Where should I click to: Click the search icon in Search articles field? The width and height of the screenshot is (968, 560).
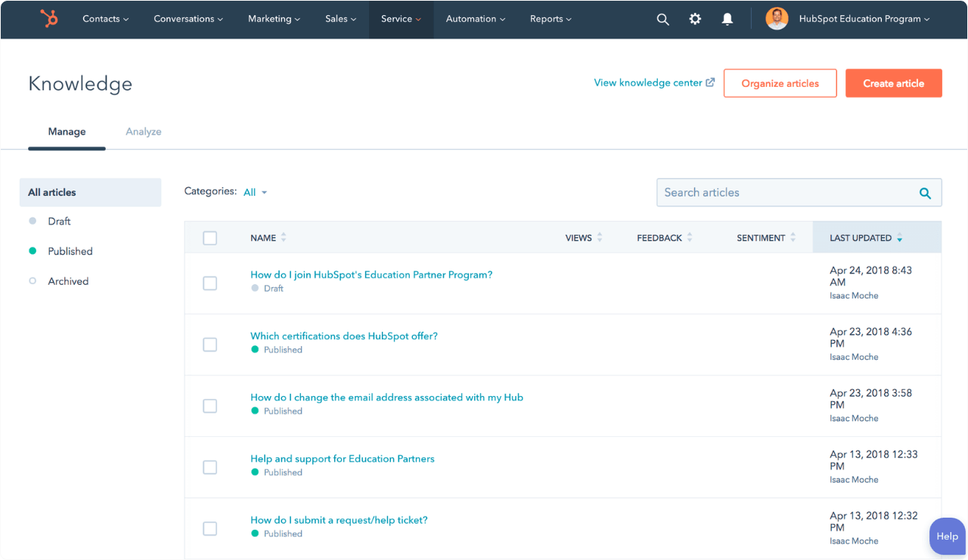925,193
